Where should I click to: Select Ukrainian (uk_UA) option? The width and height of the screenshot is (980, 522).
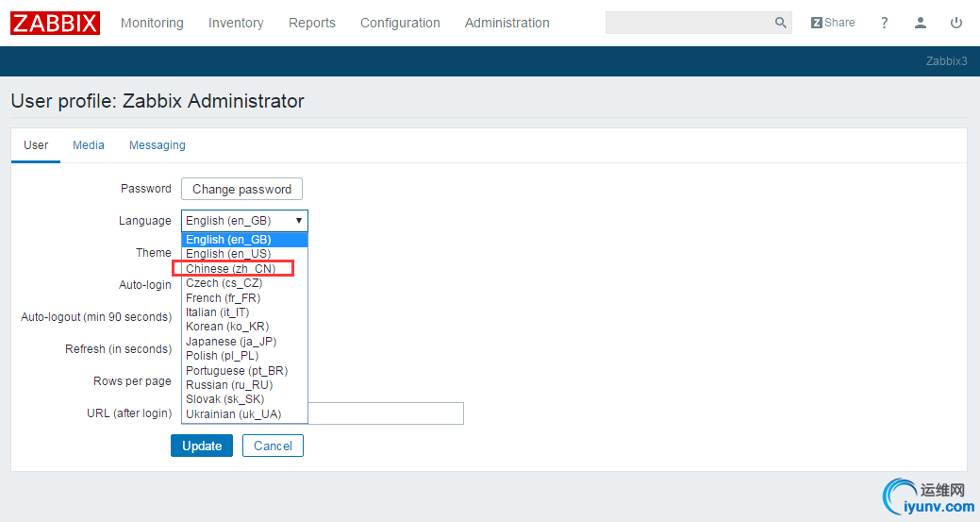coord(244,413)
